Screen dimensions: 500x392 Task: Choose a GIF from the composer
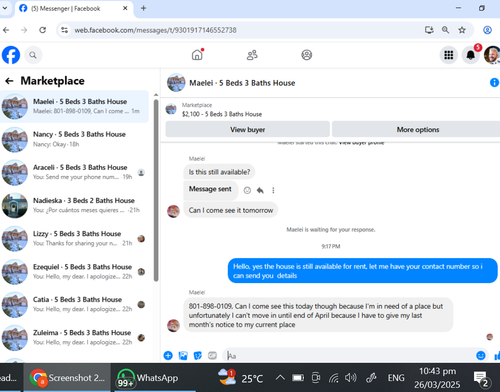point(212,356)
